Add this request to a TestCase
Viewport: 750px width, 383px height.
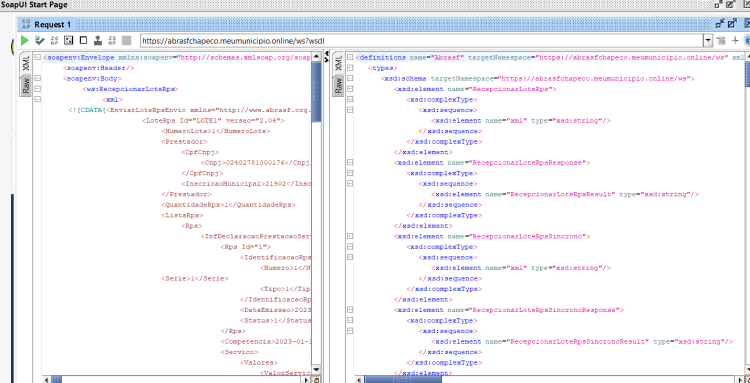pos(40,41)
